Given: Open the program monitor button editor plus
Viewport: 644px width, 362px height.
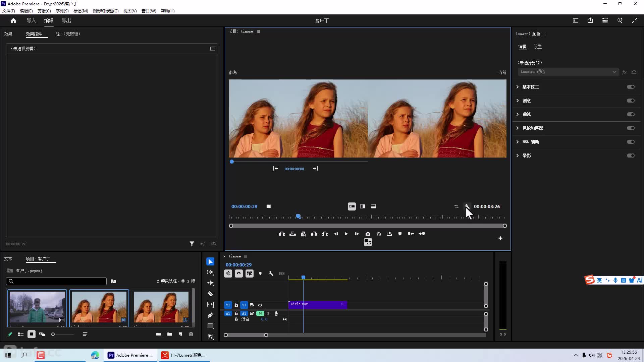Looking at the screenshot, I should (x=500, y=238).
